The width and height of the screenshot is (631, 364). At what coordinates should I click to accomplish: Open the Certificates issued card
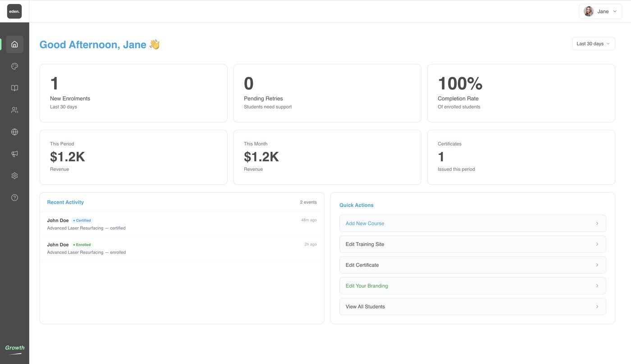[521, 157]
